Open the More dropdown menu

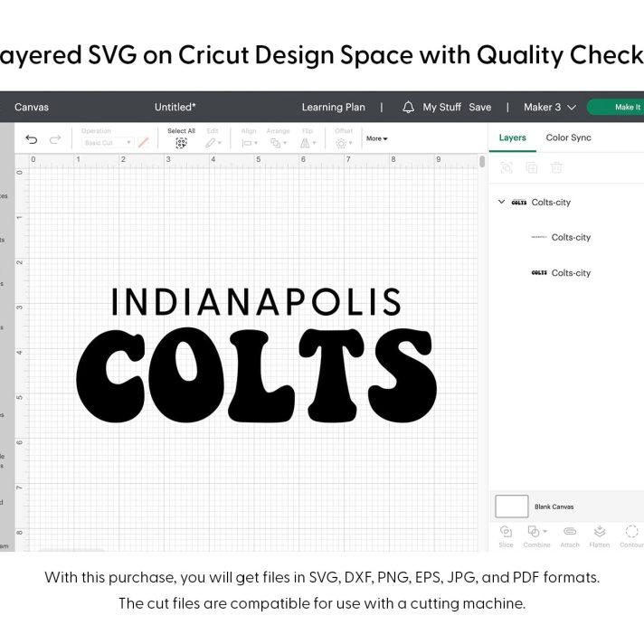[376, 138]
